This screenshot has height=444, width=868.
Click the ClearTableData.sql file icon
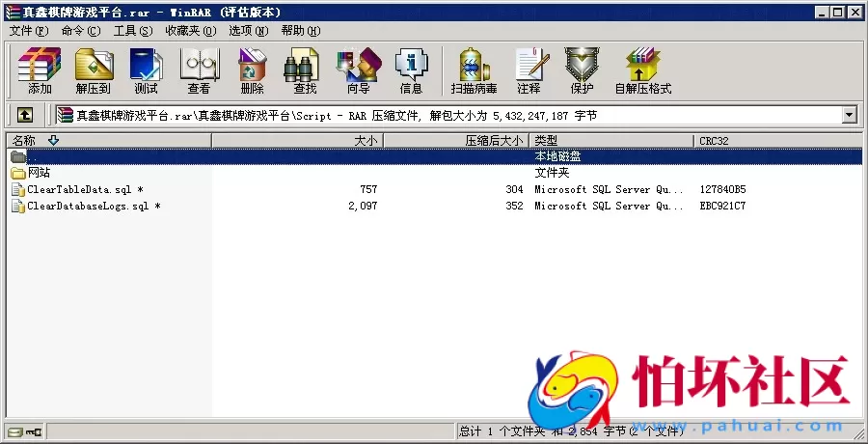pyautogui.click(x=18, y=189)
